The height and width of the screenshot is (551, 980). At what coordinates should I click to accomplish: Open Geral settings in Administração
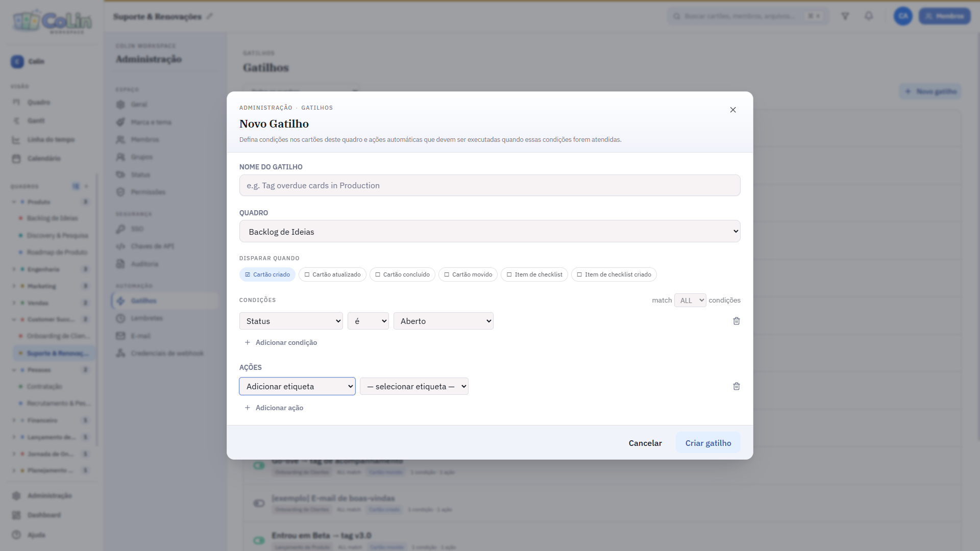[139, 105]
